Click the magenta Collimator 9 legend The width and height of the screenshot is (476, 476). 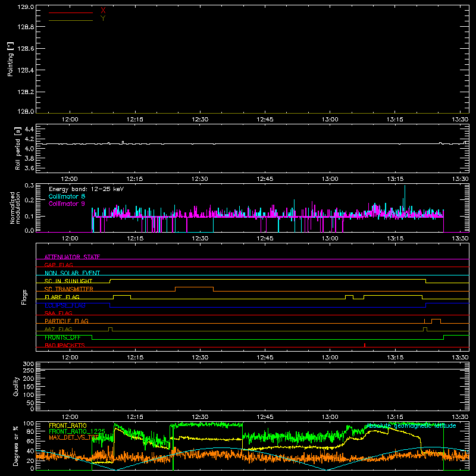click(x=67, y=203)
